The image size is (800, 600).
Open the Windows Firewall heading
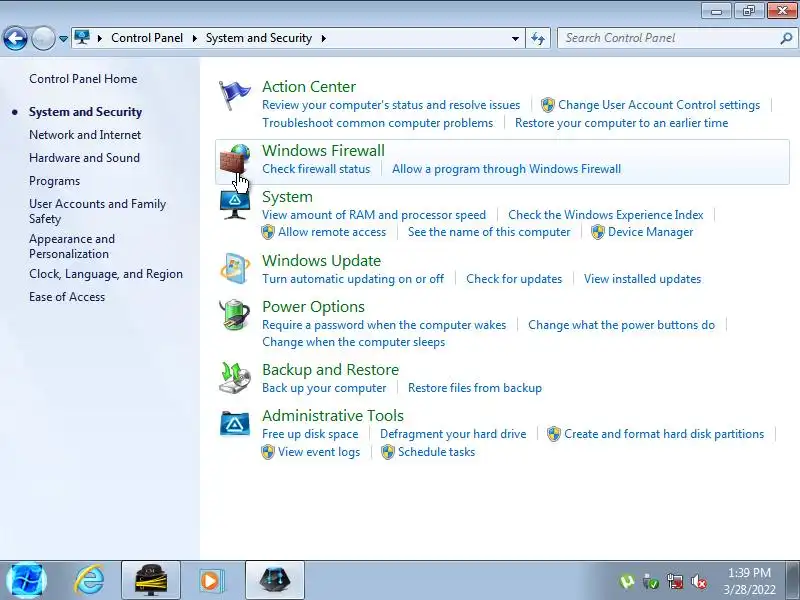tap(323, 151)
